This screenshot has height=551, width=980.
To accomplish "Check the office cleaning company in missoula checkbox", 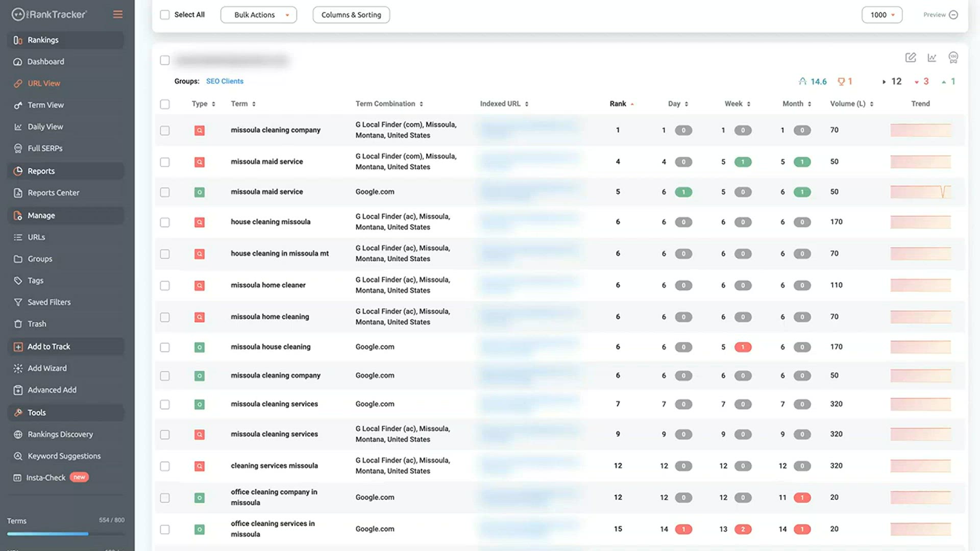I will point(165,498).
